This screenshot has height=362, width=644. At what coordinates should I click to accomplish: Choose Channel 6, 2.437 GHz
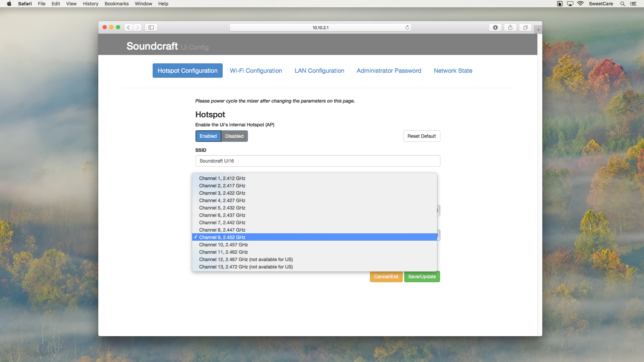click(x=315, y=215)
